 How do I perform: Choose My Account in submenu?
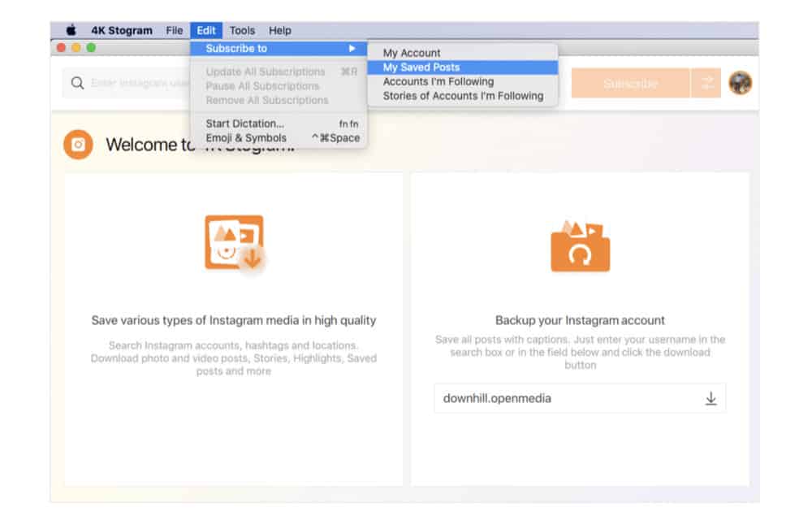pyautogui.click(x=463, y=53)
